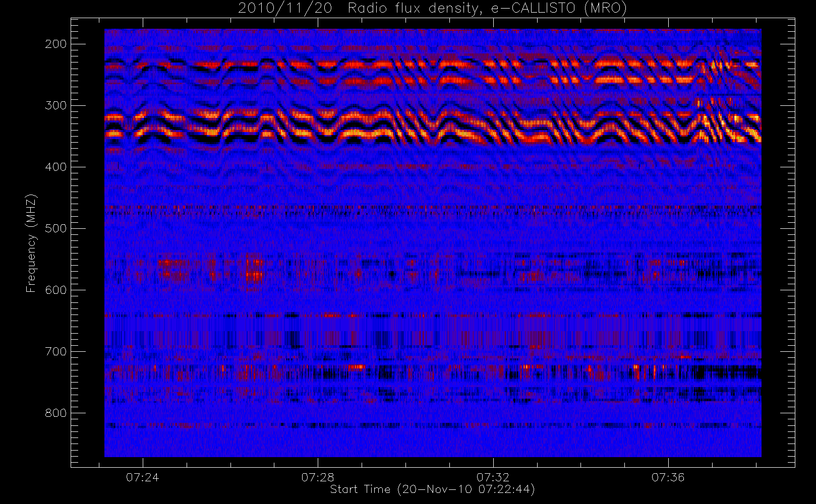Select the 500 frequency axis label
This screenshot has height=504, width=816.
tap(56, 228)
